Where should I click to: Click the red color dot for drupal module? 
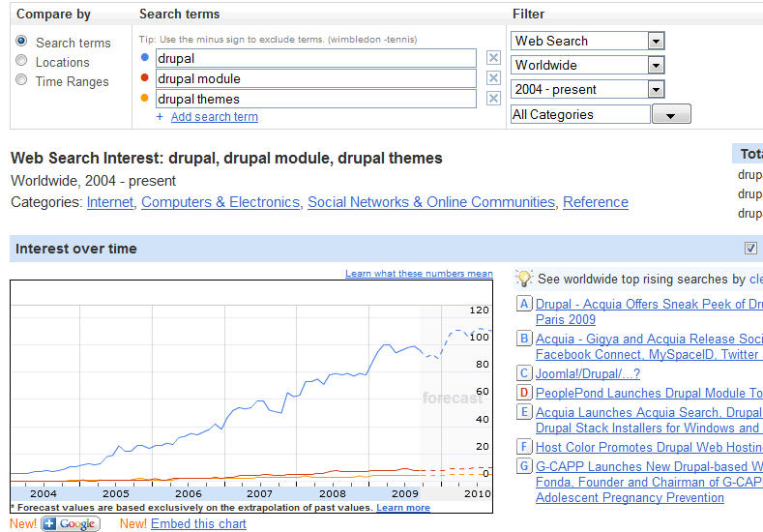tap(144, 77)
